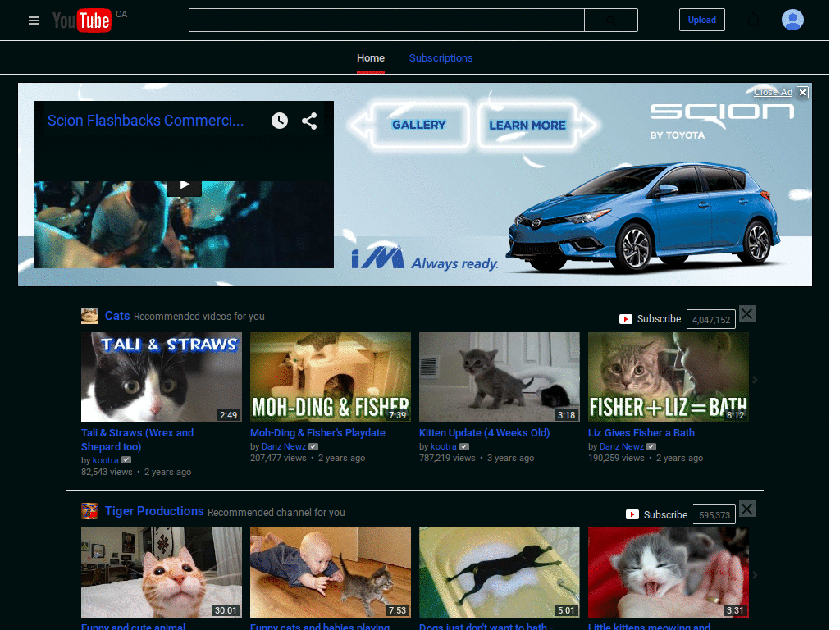Open Tali & Straws (Wrex and Shepard too) title
This screenshot has height=630, width=840.
(x=137, y=440)
